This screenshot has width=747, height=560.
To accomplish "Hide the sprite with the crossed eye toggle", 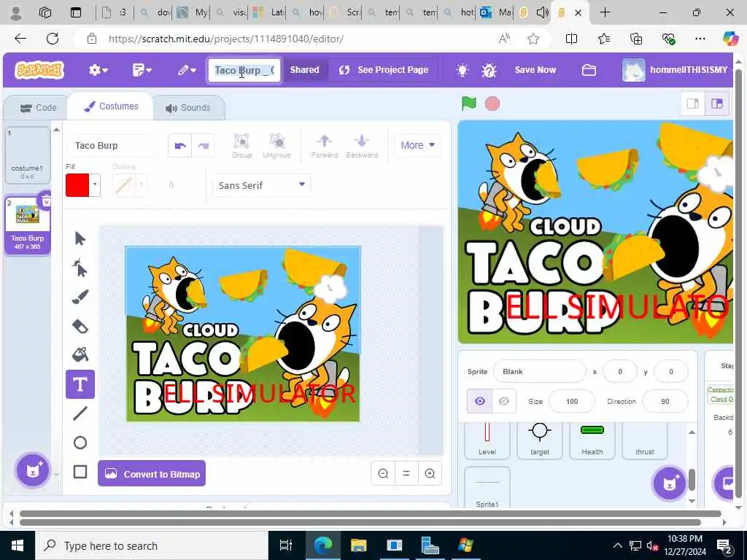I will point(503,401).
